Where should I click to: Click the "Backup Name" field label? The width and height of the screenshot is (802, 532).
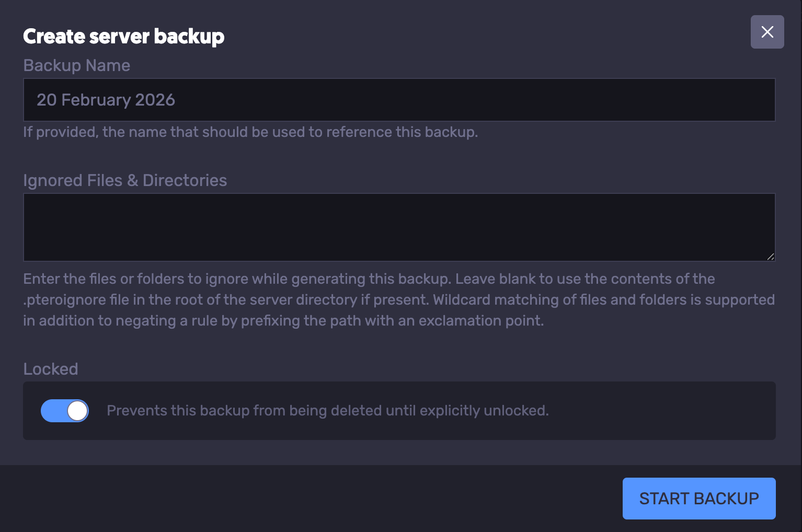point(77,66)
